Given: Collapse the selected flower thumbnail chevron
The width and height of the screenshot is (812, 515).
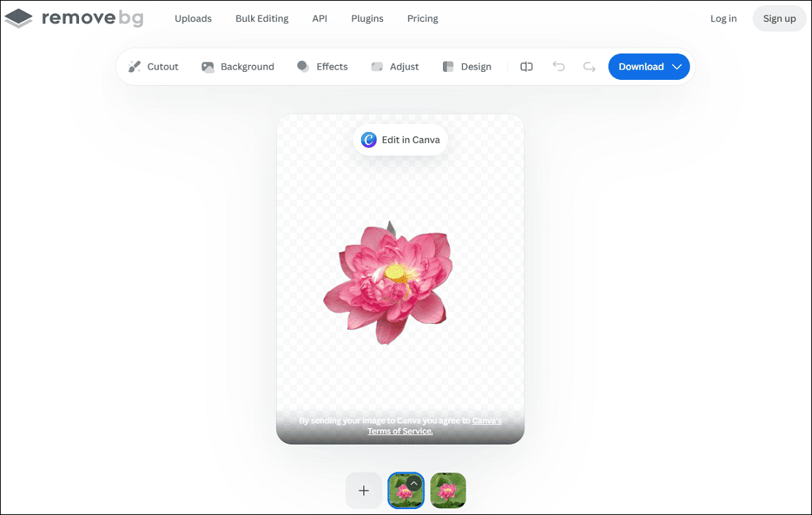Looking at the screenshot, I should [414, 483].
